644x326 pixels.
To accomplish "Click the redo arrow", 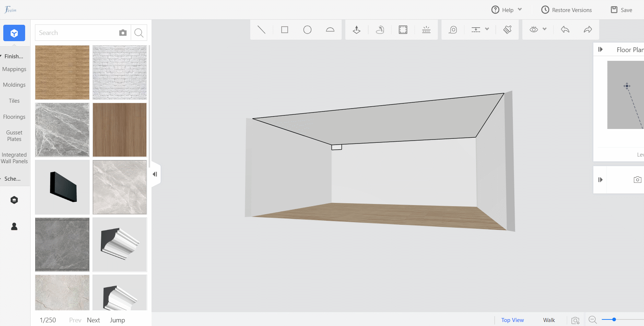I will 588,30.
